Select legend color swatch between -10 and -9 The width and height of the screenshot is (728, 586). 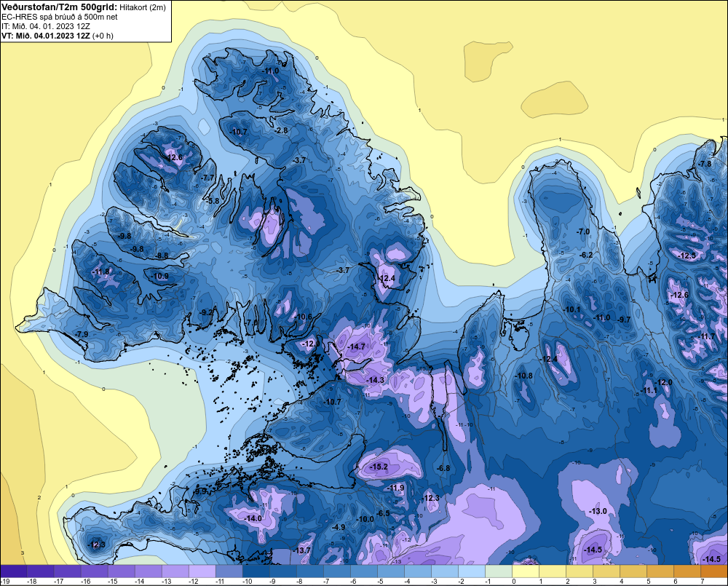(256, 571)
